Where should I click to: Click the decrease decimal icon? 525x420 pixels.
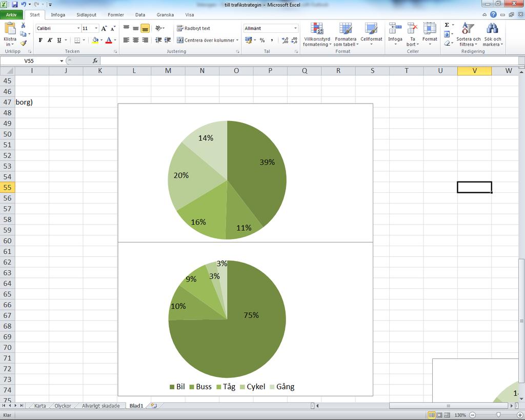click(294, 40)
